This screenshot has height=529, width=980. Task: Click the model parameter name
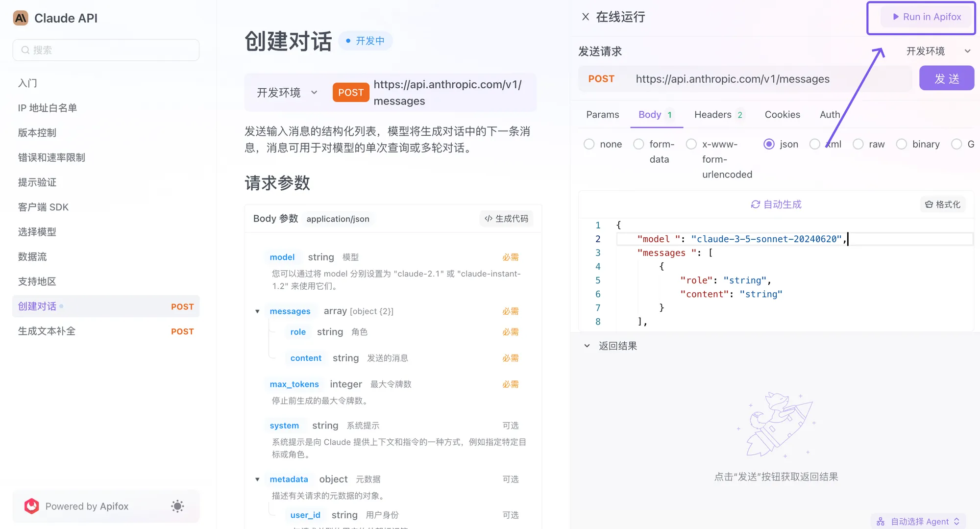pos(282,257)
